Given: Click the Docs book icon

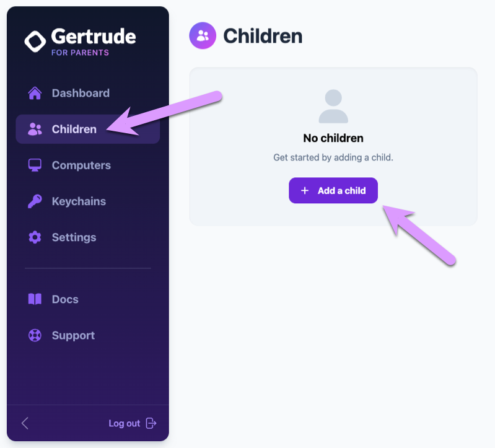Looking at the screenshot, I should click(35, 299).
